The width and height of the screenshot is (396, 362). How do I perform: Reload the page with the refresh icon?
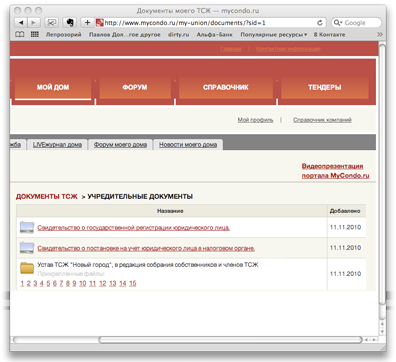click(320, 23)
